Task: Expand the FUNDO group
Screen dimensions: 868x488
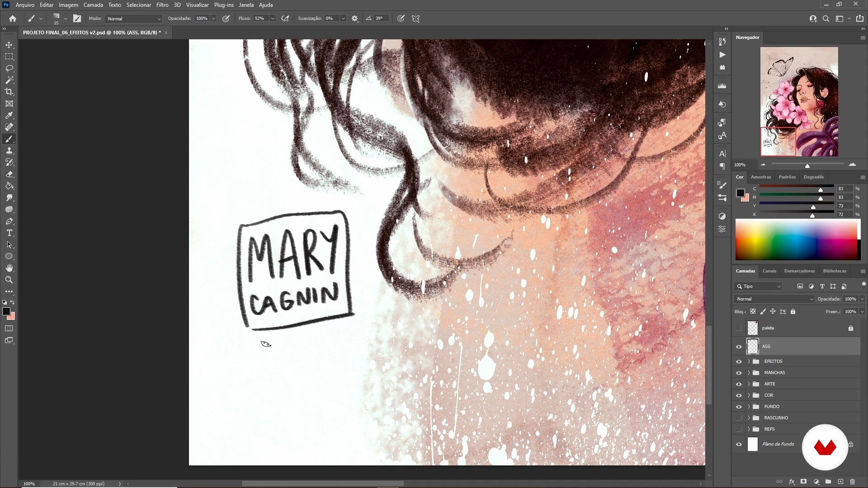Action: pyautogui.click(x=749, y=407)
